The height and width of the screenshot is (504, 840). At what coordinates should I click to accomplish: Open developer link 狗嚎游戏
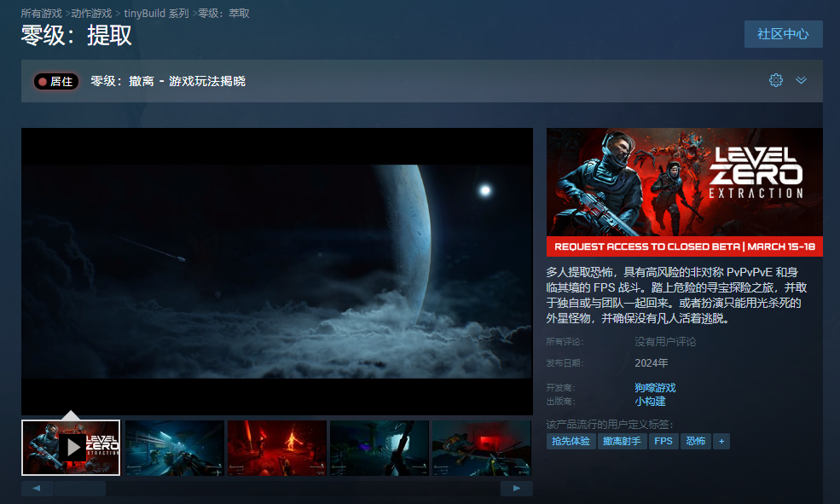pos(655,387)
